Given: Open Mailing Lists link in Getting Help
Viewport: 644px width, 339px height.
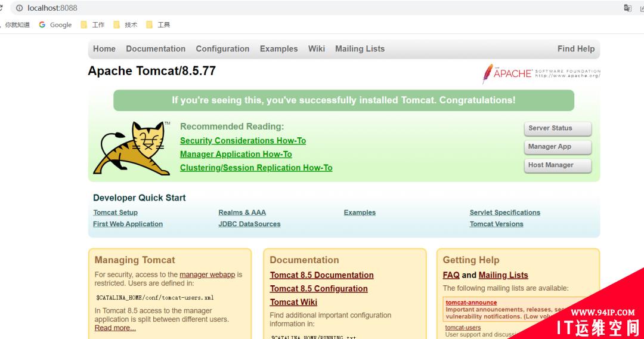Looking at the screenshot, I should tap(503, 275).
